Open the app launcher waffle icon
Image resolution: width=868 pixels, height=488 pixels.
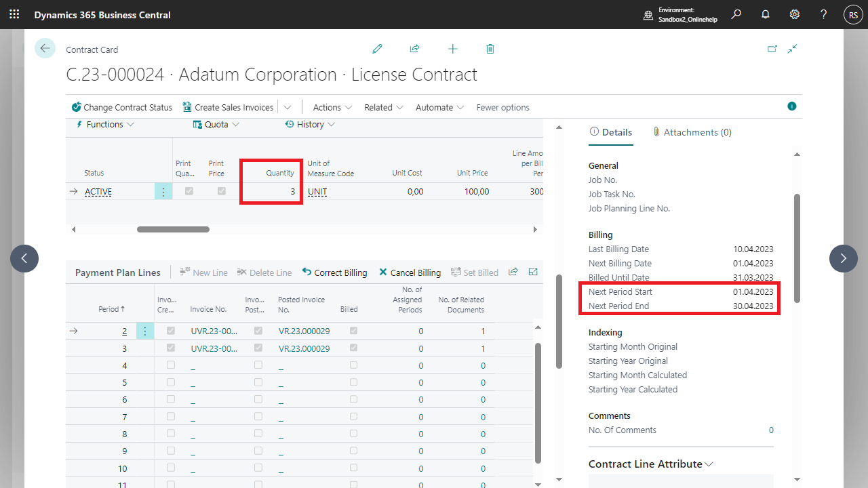click(14, 14)
